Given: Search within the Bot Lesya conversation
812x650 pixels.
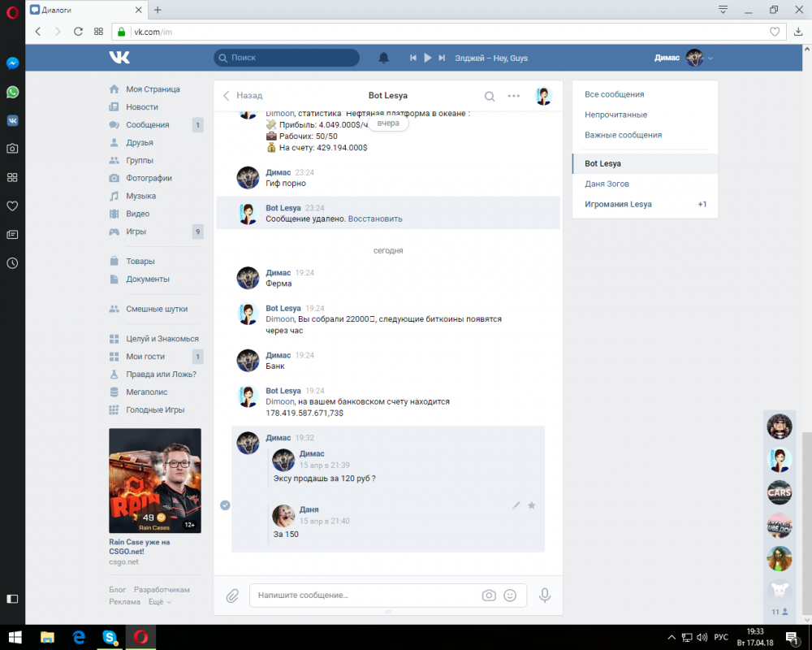Looking at the screenshot, I should 490,95.
